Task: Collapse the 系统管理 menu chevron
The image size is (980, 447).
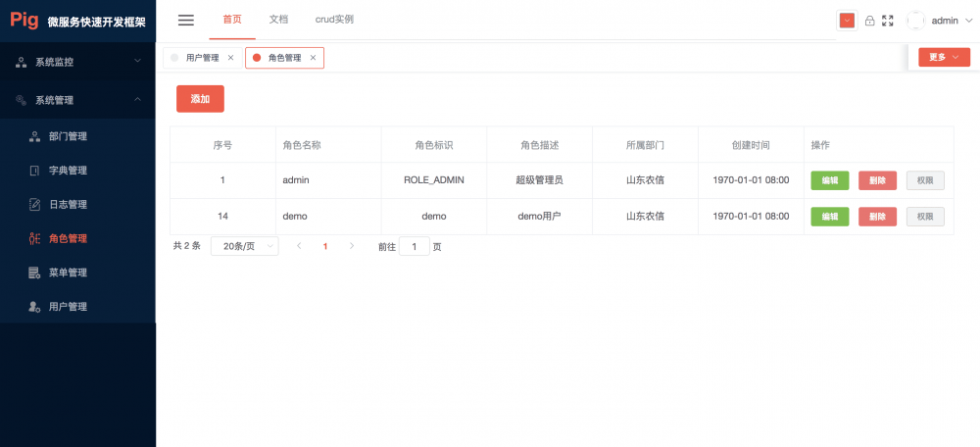Action: (x=137, y=99)
